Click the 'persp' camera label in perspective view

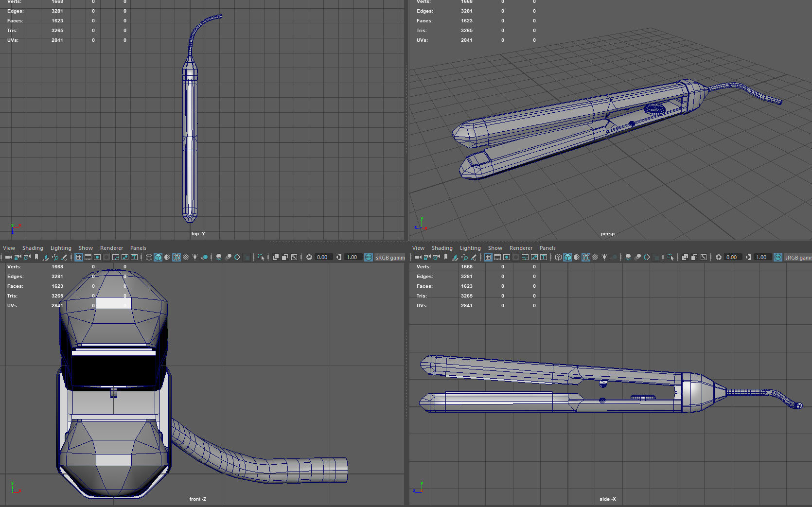click(x=607, y=234)
